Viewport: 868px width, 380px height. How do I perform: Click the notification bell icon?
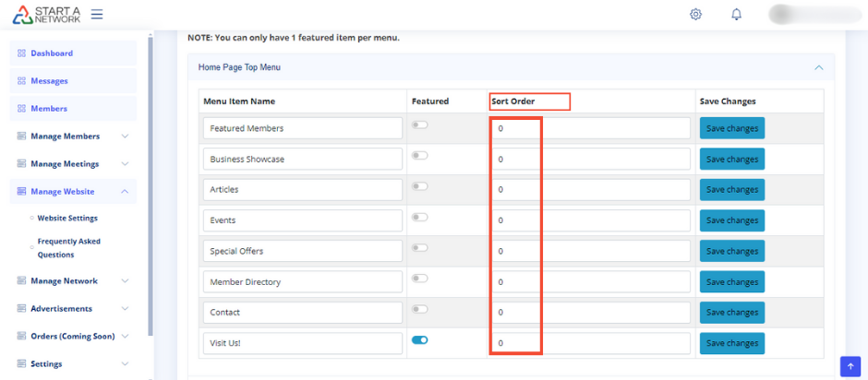736,15
